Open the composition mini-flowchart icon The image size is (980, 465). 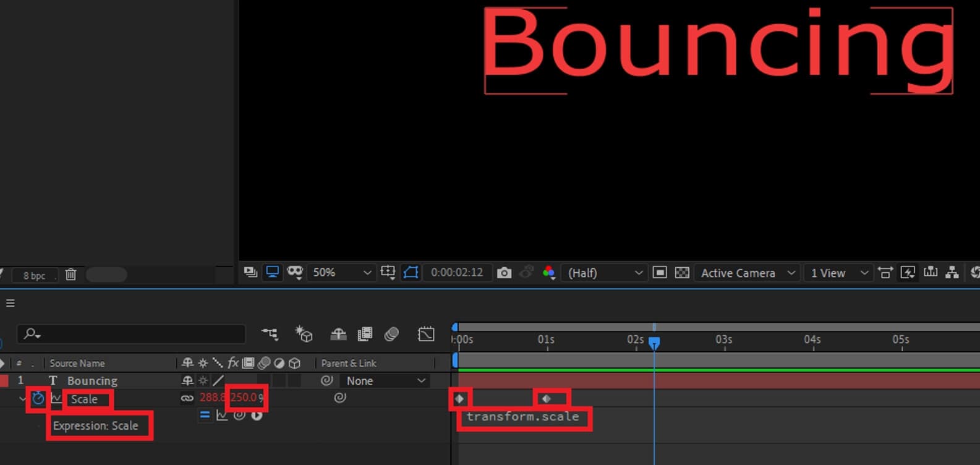[270, 334]
